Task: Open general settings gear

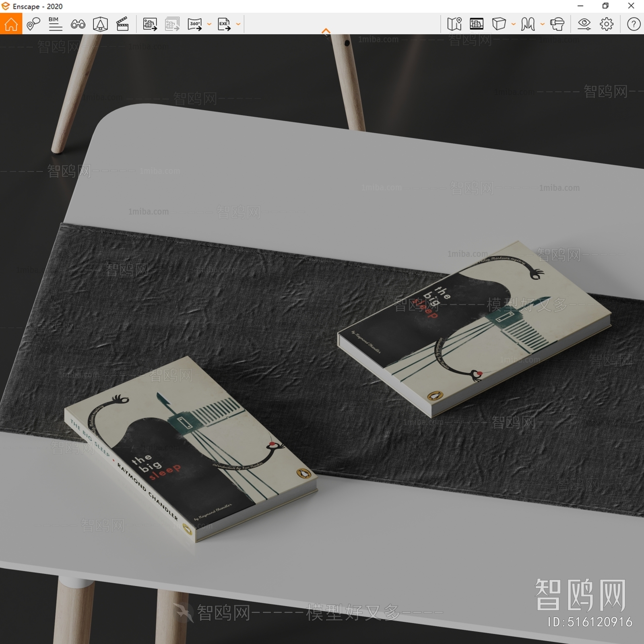Action: point(607,24)
